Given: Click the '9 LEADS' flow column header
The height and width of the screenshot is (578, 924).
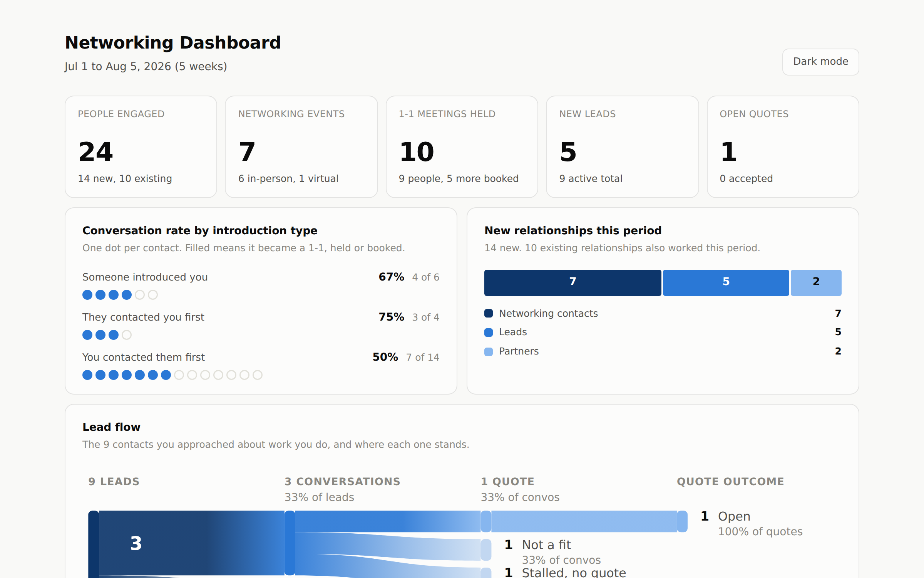Looking at the screenshot, I should pyautogui.click(x=114, y=481).
